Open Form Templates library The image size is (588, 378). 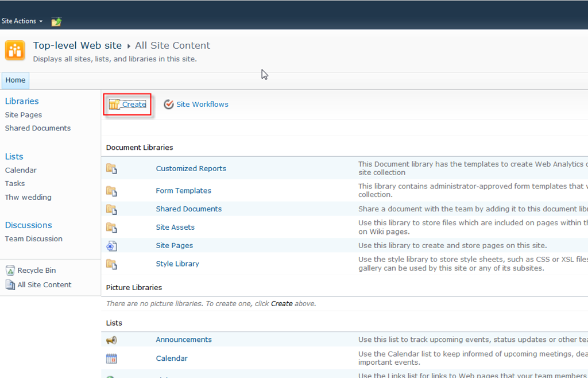183,191
